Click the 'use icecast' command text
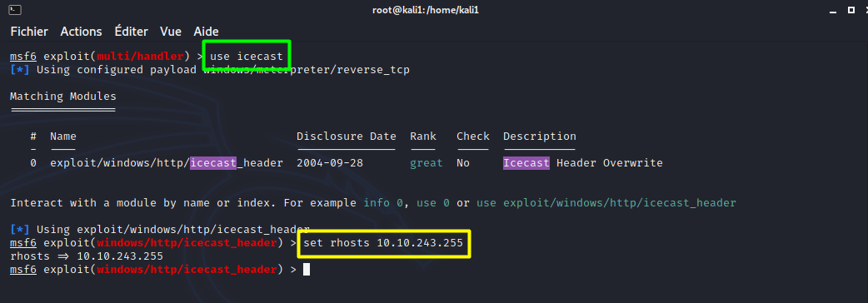868x303 pixels. [x=247, y=56]
